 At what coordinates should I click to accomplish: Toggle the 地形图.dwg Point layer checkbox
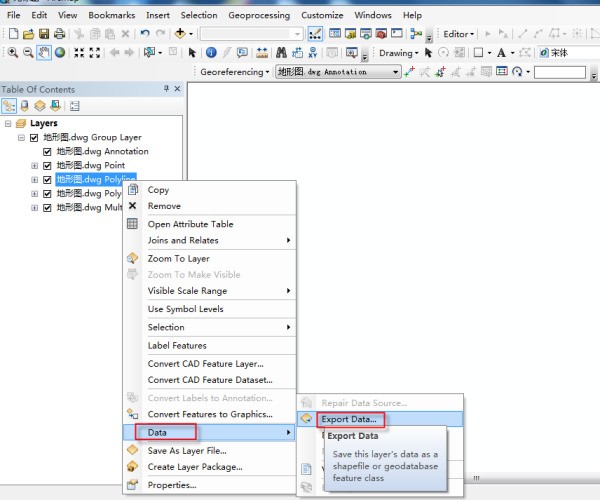pyautogui.click(x=47, y=166)
